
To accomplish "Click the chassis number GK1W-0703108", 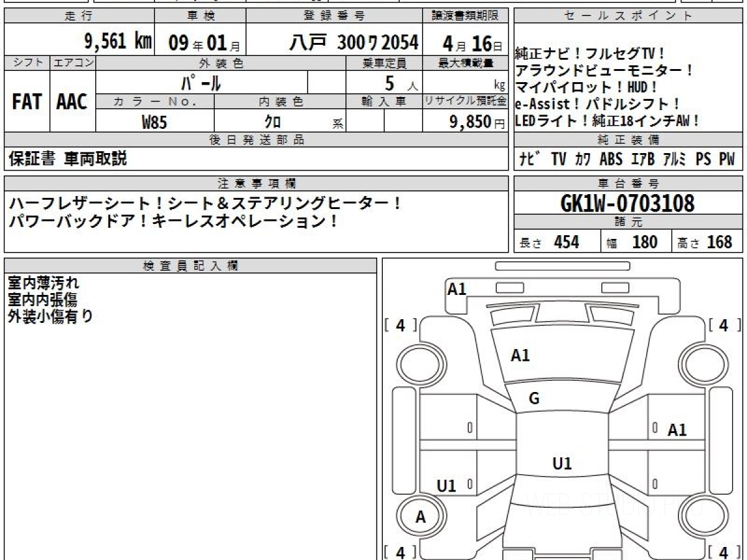I will [627, 203].
